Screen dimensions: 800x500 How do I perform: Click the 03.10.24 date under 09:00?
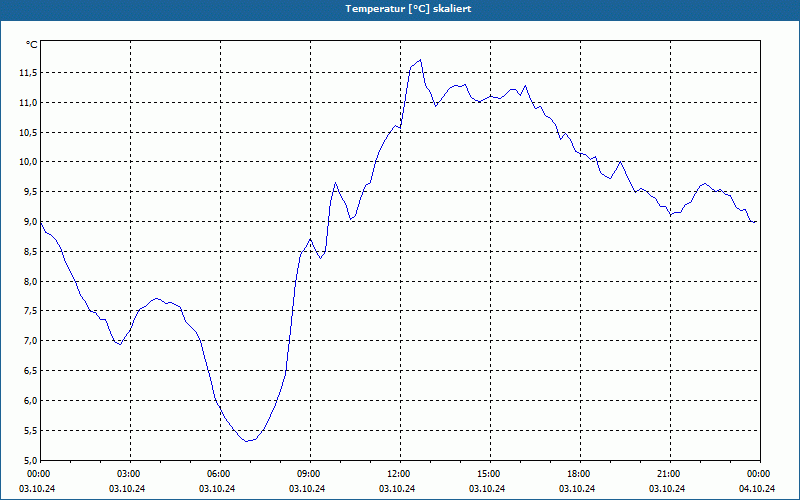coord(307,489)
